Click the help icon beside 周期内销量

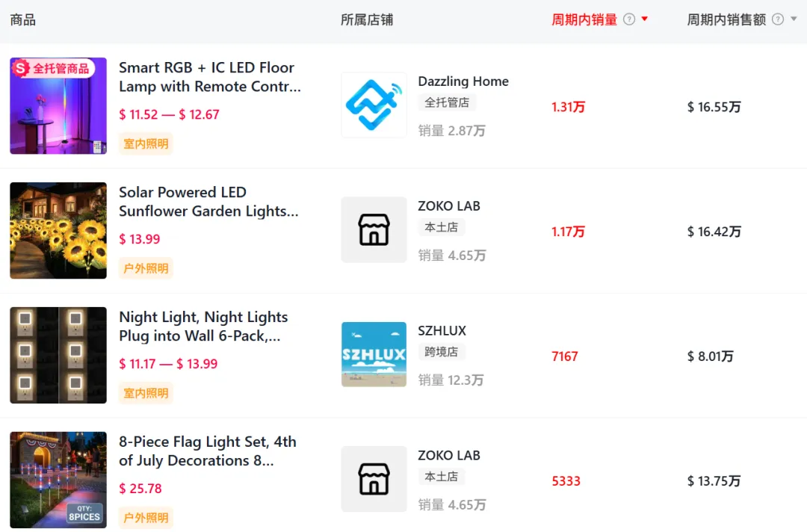click(629, 19)
